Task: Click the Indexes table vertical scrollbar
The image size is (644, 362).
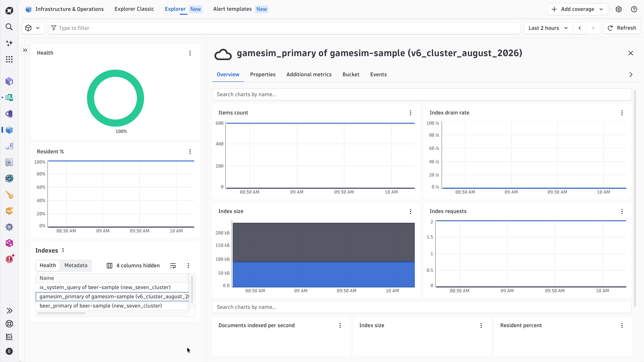Action: coord(192,289)
